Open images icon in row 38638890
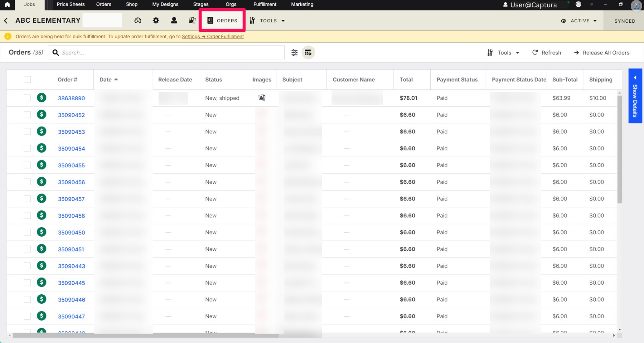 (262, 98)
